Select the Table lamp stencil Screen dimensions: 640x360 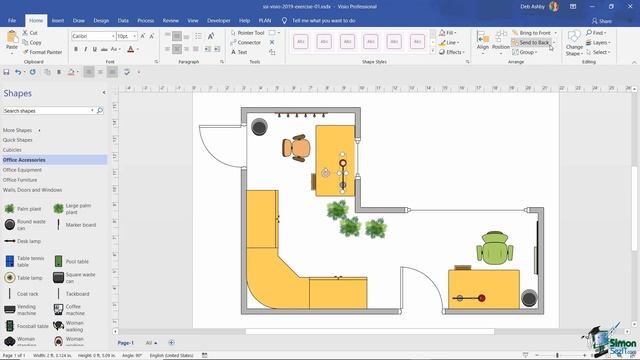23,278
